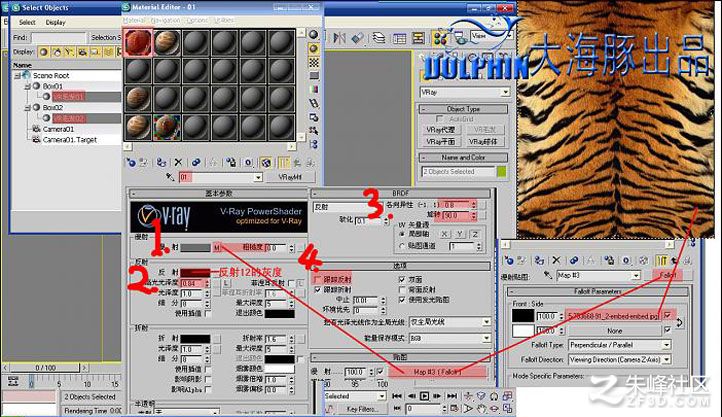
Task: Toggle checkered Background icon in Material Editor
Action: [x=314, y=62]
